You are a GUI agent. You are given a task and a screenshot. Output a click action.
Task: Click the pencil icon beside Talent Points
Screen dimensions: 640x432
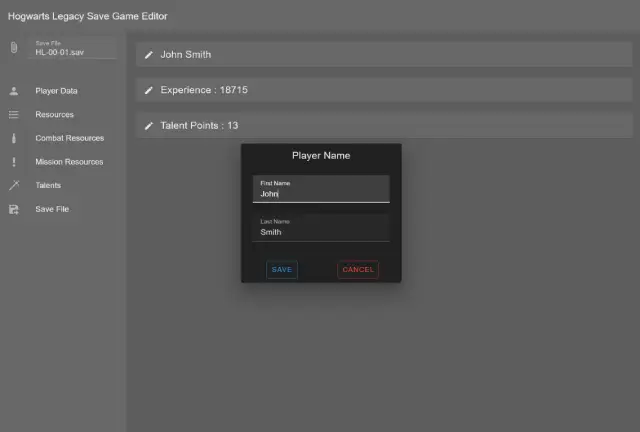tap(149, 126)
